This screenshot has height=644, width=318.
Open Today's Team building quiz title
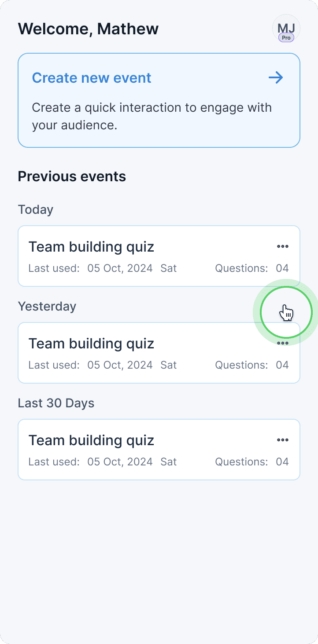click(91, 247)
